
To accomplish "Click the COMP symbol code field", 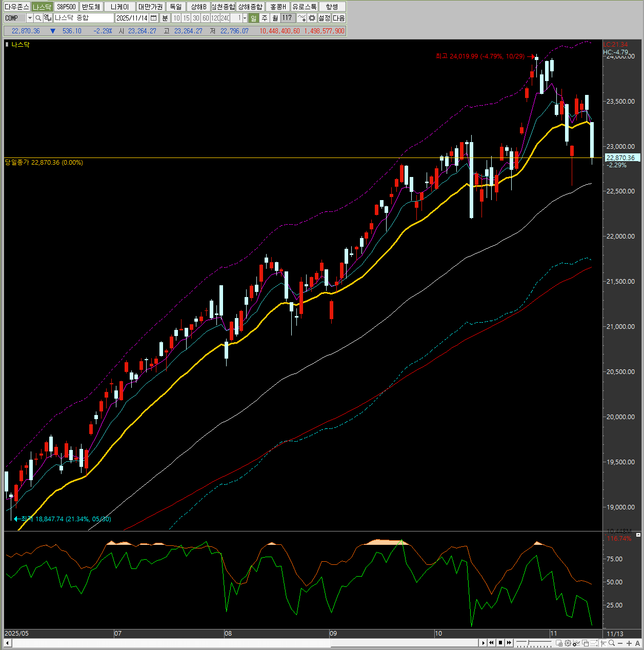I will (15, 18).
